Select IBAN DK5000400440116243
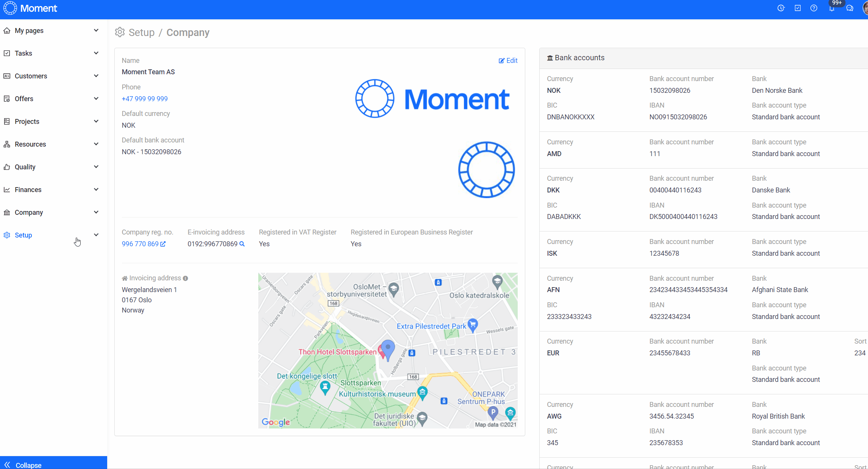The width and height of the screenshot is (868, 469). pos(683,217)
